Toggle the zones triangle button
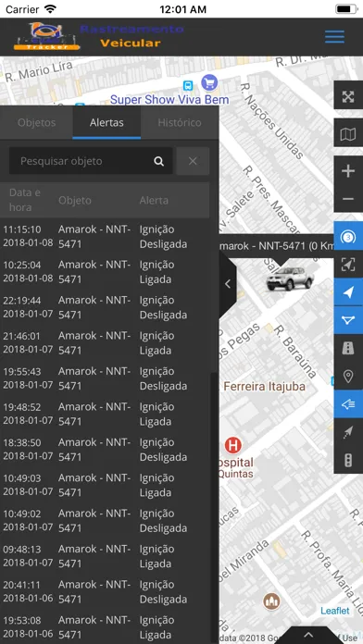Viewport: 363px width, 644px height. (x=348, y=320)
